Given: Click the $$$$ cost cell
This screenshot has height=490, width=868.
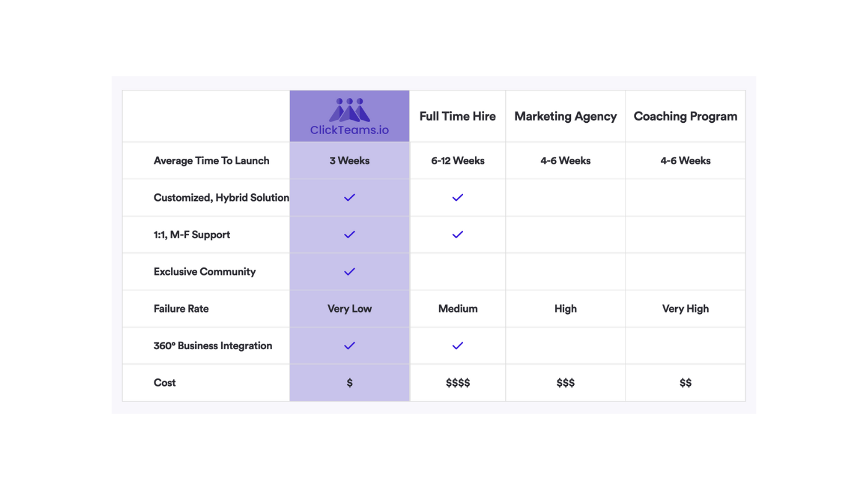Looking at the screenshot, I should click(458, 383).
